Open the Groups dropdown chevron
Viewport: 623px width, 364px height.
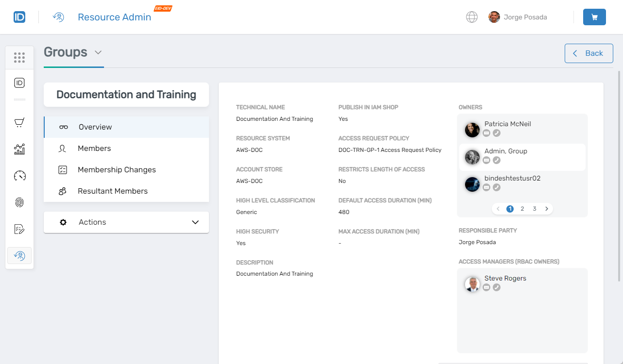point(99,52)
